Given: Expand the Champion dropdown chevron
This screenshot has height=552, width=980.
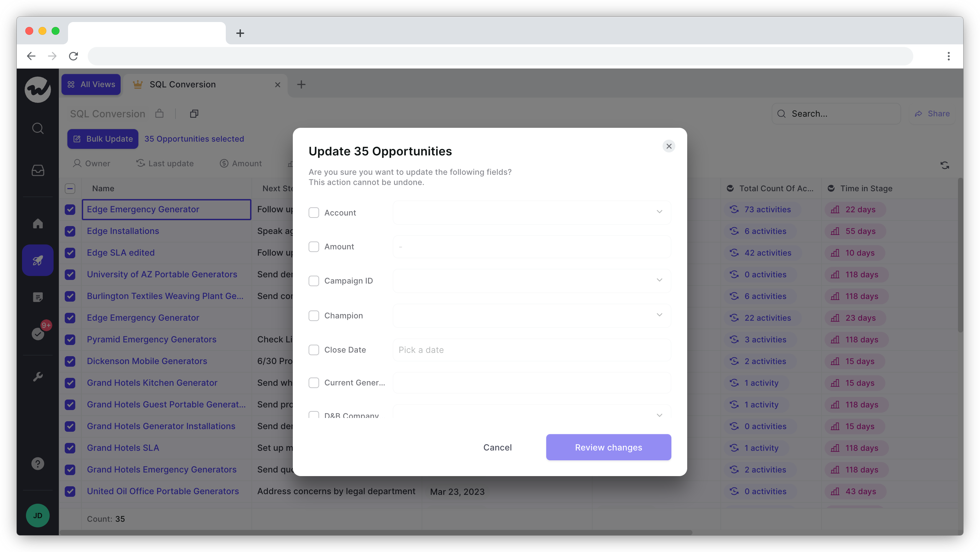Looking at the screenshot, I should pyautogui.click(x=659, y=315).
